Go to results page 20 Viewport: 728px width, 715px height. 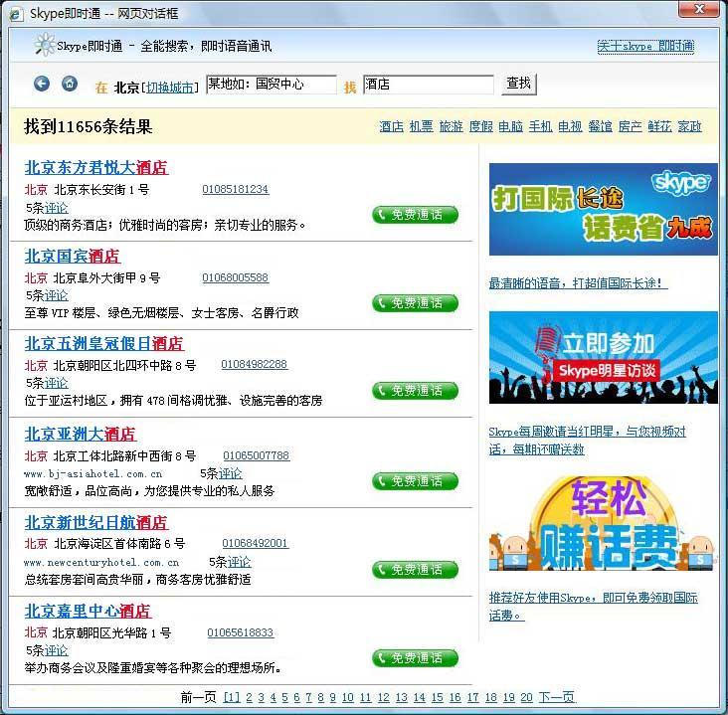[526, 697]
